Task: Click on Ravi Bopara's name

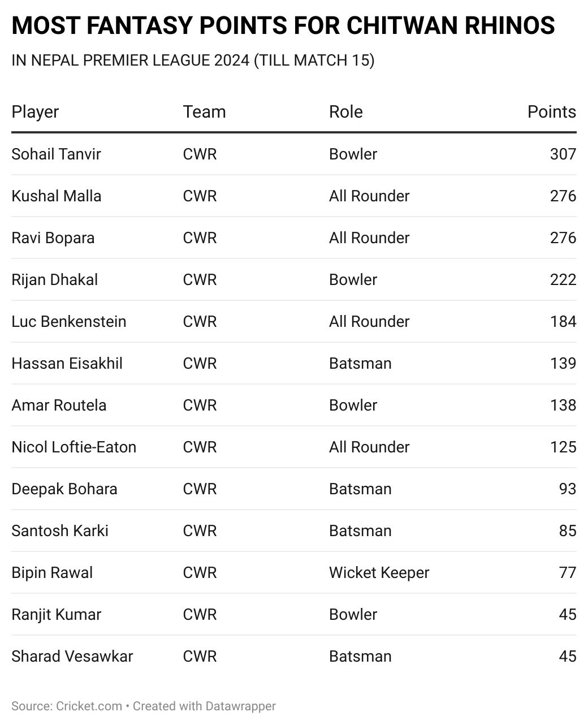Action: 53,238
